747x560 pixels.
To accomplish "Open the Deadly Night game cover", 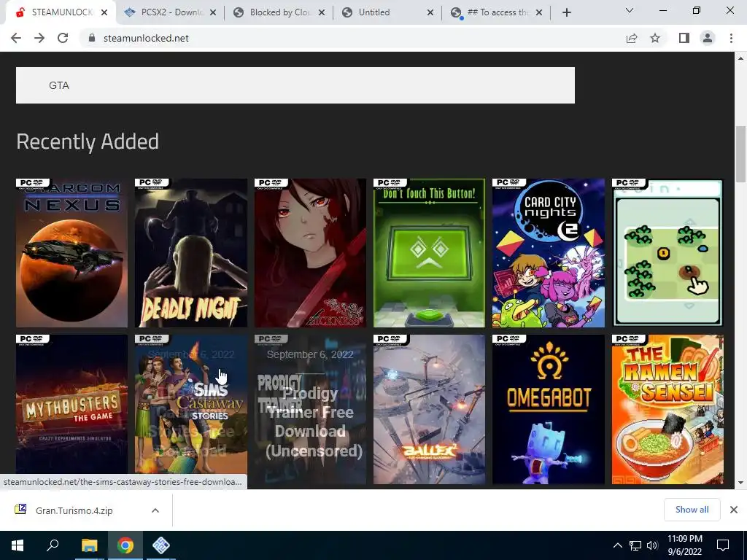I will (191, 253).
